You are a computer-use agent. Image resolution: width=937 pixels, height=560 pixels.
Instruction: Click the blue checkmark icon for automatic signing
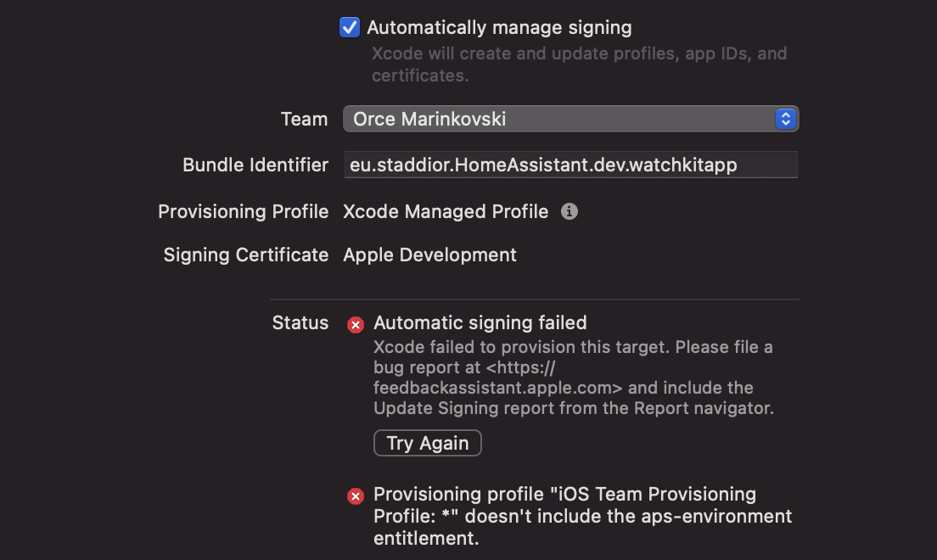[349, 26]
